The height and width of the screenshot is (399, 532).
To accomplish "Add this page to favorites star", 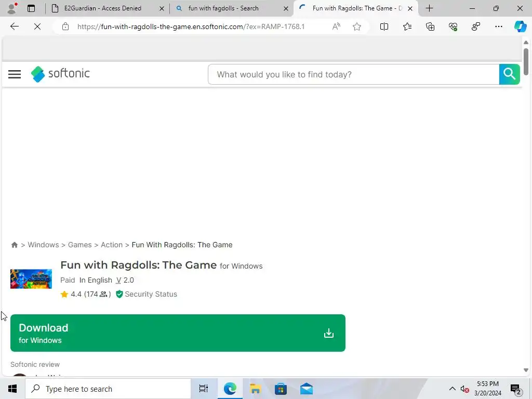I will click(x=356, y=26).
